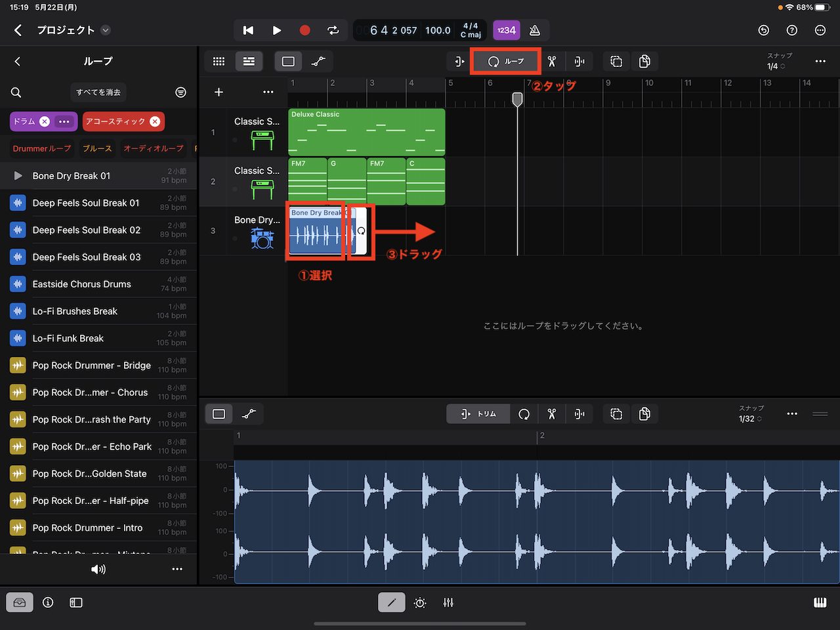Select the loop tool in editor toolbar
The image size is (840, 630).
coord(524,413)
